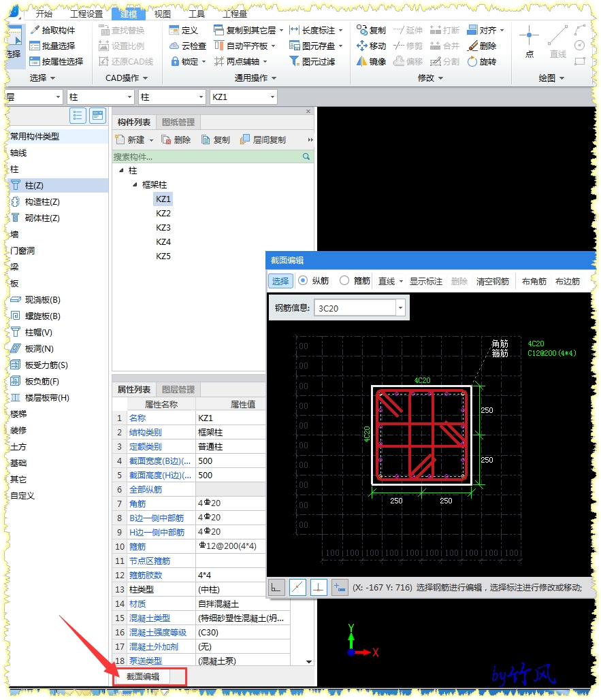Close the component list panel

308,111
